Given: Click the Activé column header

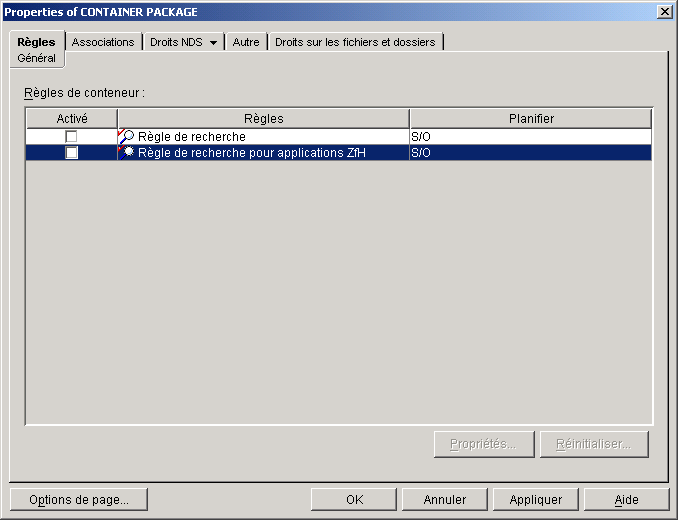Looking at the screenshot, I should pos(72,118).
